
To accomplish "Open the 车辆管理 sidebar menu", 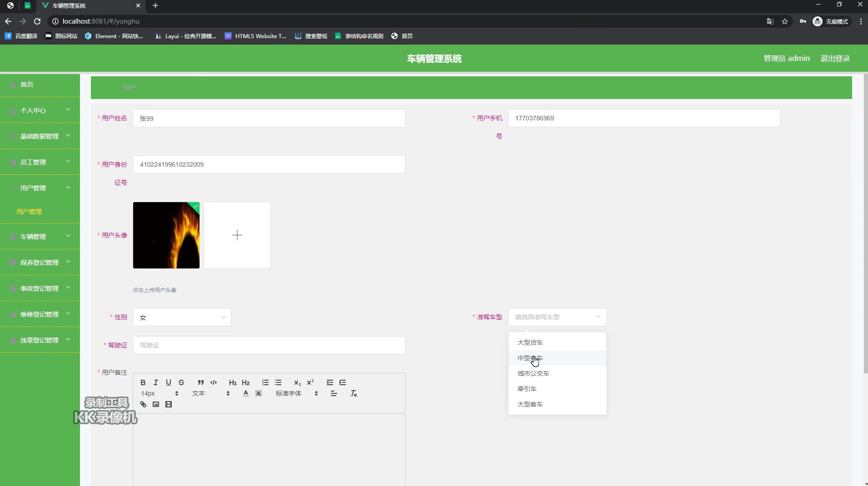I will point(34,236).
